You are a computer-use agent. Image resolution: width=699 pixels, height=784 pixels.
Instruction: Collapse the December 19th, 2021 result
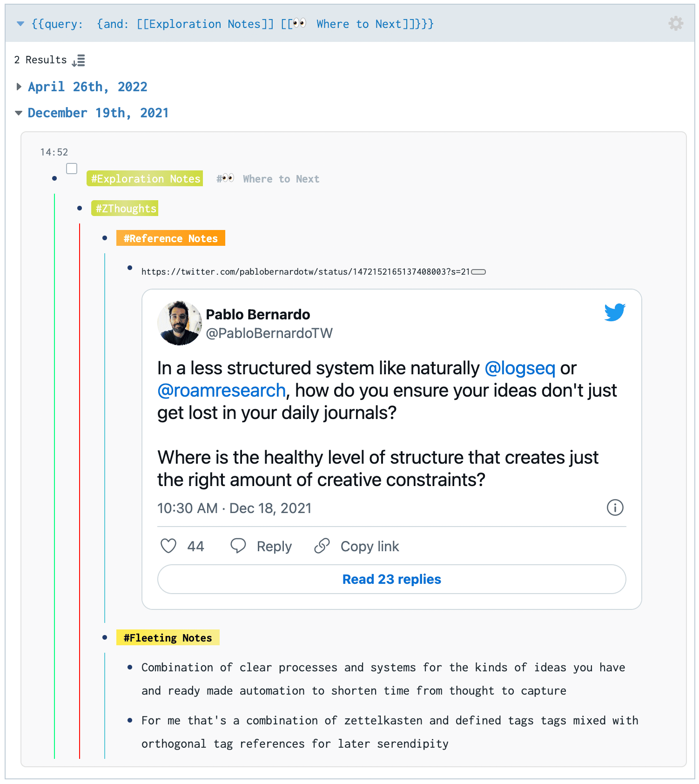19,113
